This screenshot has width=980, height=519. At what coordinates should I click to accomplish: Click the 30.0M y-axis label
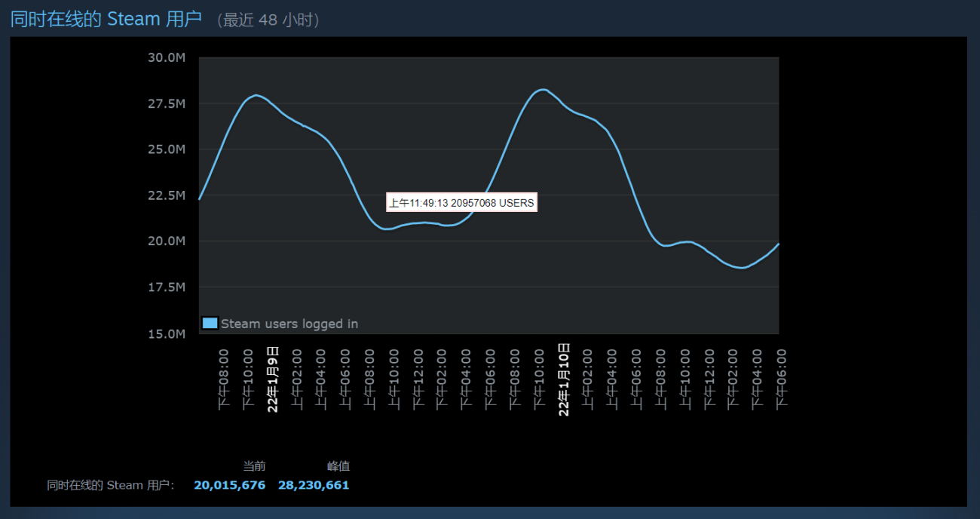point(167,57)
